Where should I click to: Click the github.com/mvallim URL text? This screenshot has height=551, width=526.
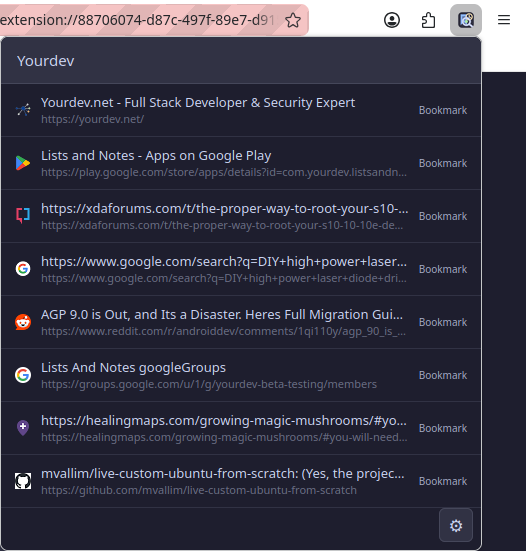(199, 490)
